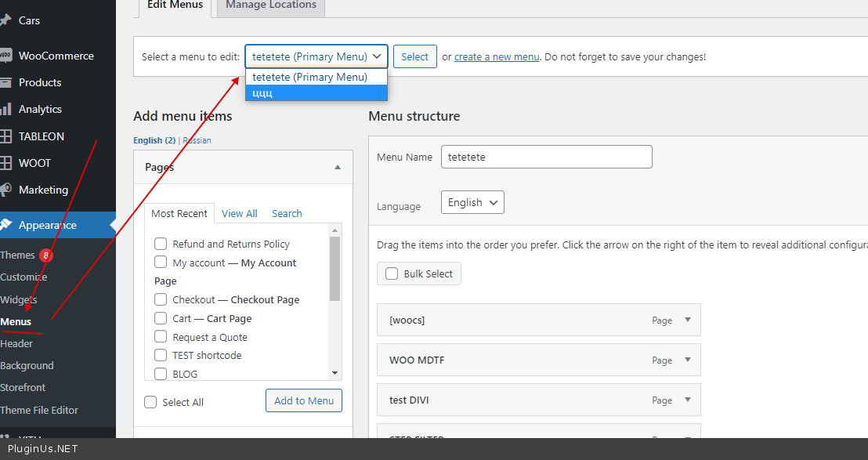Image resolution: width=868 pixels, height=460 pixels.
Task: Click the Cars pin icon
Action: pyautogui.click(x=5, y=20)
